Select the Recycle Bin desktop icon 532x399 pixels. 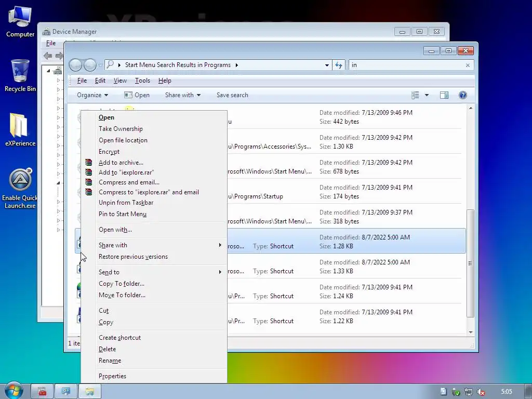20,75
